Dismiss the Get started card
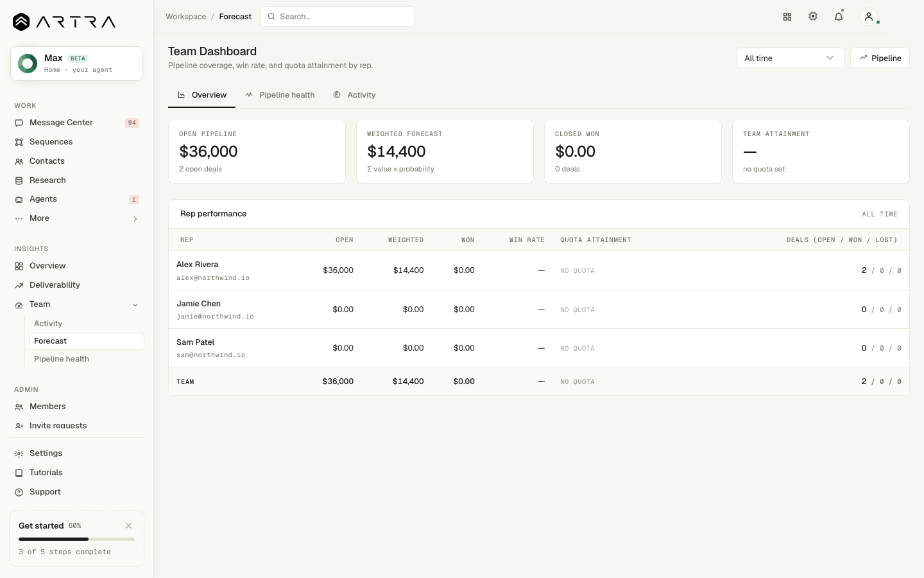Screen dimensions: 924x578 (129, 525)
